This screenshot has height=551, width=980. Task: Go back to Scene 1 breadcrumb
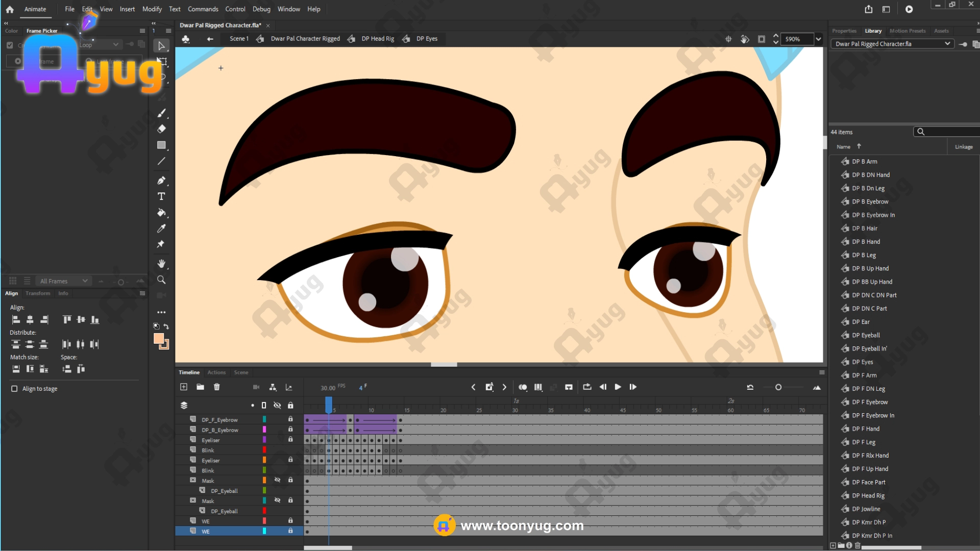tap(238, 39)
